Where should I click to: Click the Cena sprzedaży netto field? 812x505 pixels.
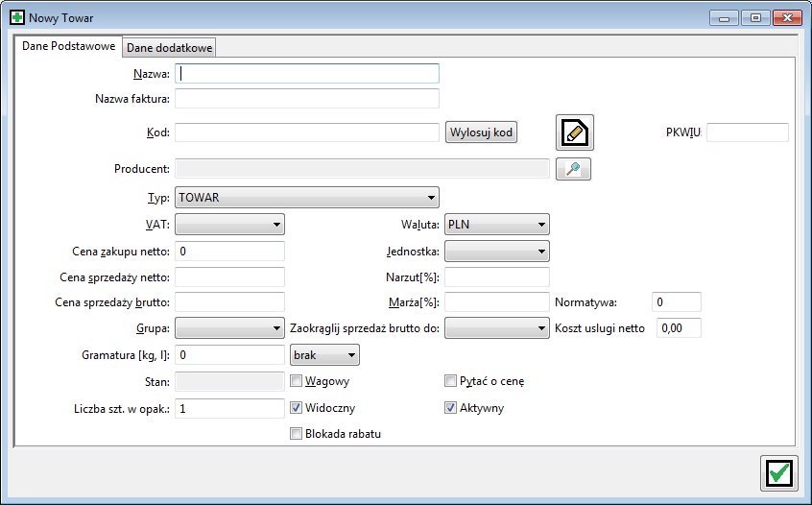[230, 277]
